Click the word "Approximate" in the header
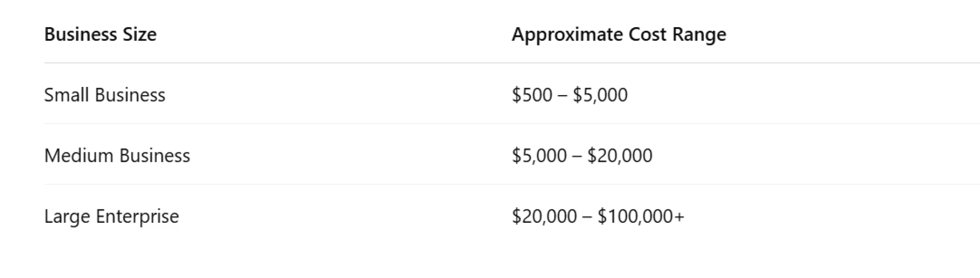 click(567, 34)
